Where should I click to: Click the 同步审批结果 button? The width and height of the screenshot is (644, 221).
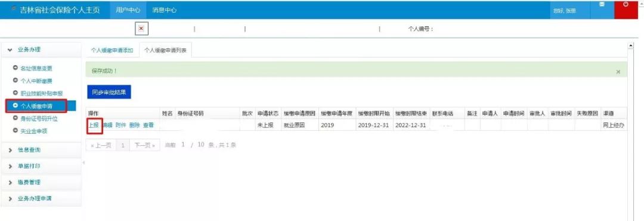109,92
